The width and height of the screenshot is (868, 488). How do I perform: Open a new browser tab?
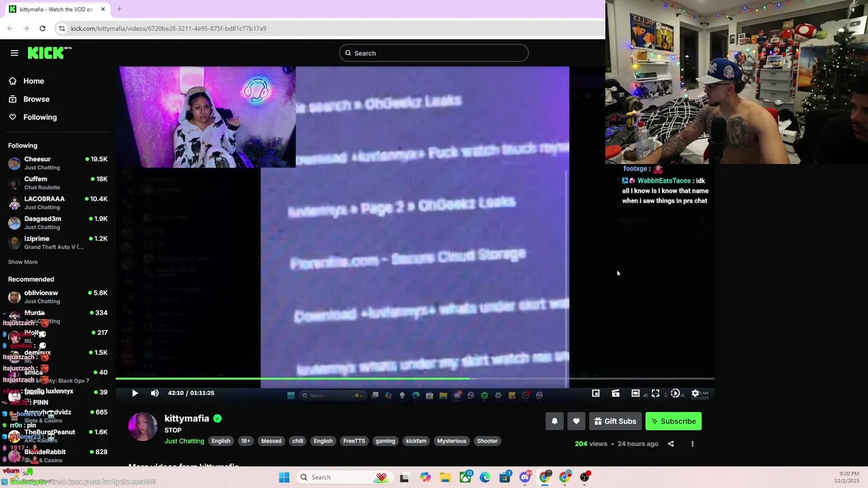pos(119,9)
